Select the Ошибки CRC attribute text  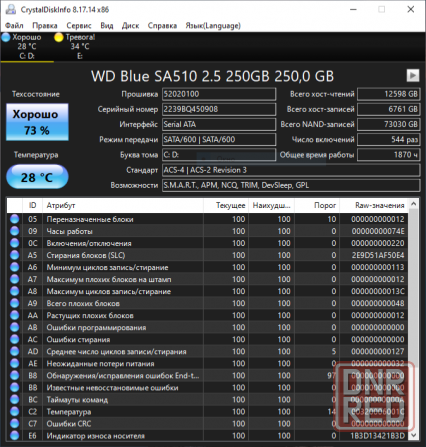click(x=69, y=424)
